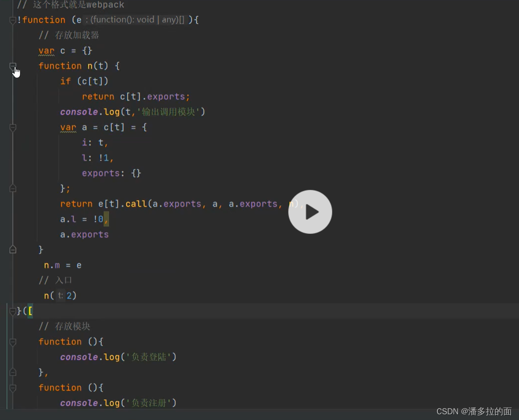Click the console.log '负责注册' statement
The image size is (519, 420).
pos(118,403)
